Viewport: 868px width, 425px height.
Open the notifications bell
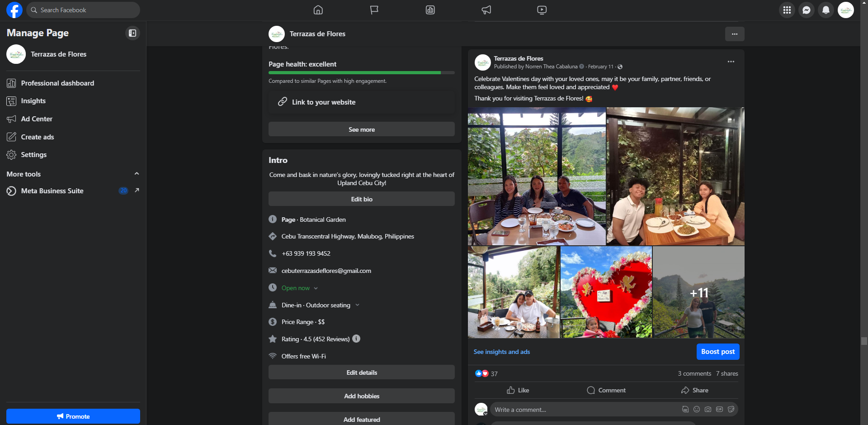[826, 10]
